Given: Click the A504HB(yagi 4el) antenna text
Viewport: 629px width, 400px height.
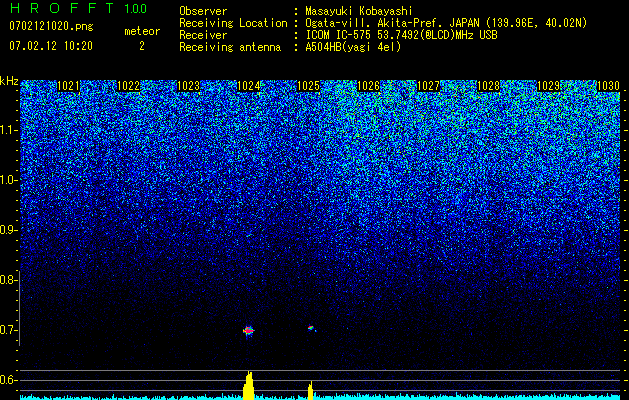Looking at the screenshot, I should point(353,47).
